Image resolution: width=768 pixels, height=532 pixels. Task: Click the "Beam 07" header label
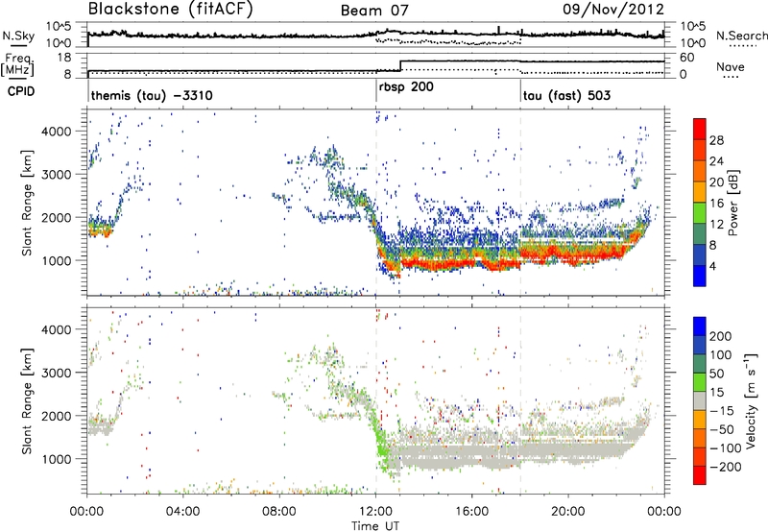coord(374,11)
